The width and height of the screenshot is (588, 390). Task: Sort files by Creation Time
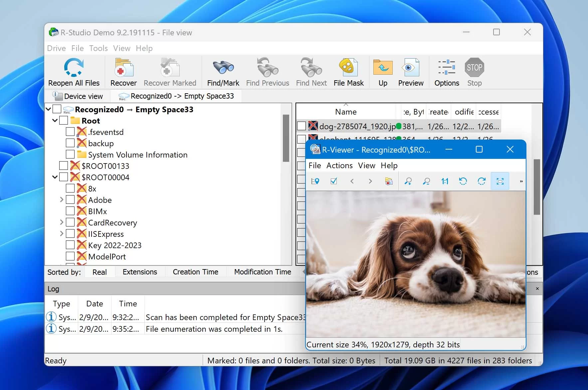[195, 272]
